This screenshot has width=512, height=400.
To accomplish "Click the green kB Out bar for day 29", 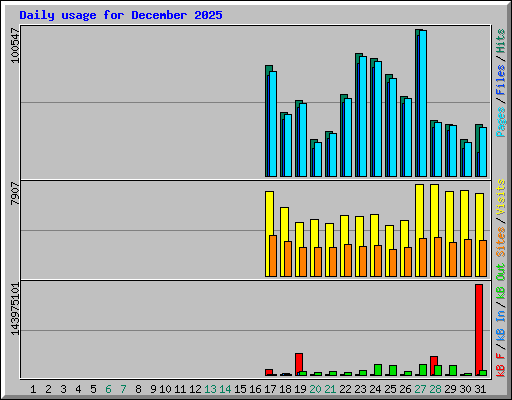I will point(453,371).
